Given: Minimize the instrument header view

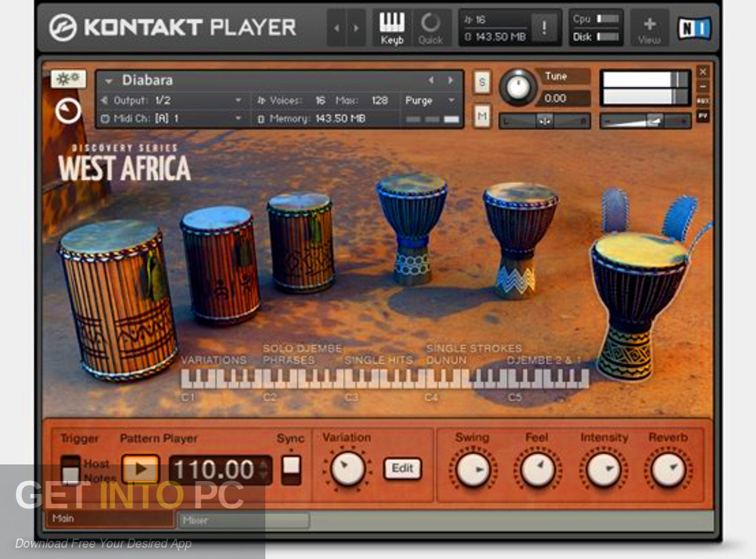Looking at the screenshot, I should (x=703, y=87).
